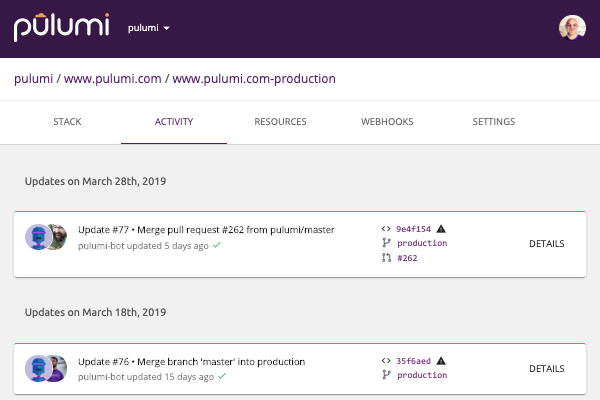Select 'pulumi-bot updated 15 days ago' text
Screen dimensions: 600x400
click(146, 377)
